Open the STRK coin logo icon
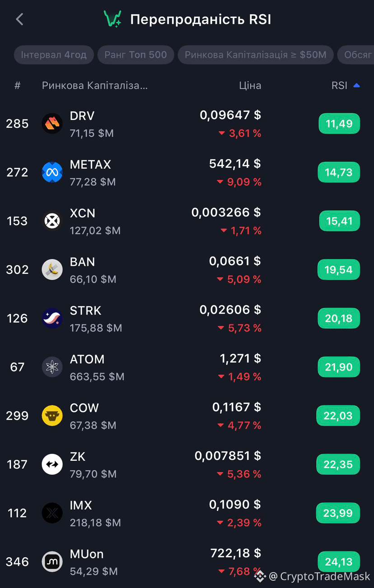The width and height of the screenshot is (374, 588). tap(52, 319)
